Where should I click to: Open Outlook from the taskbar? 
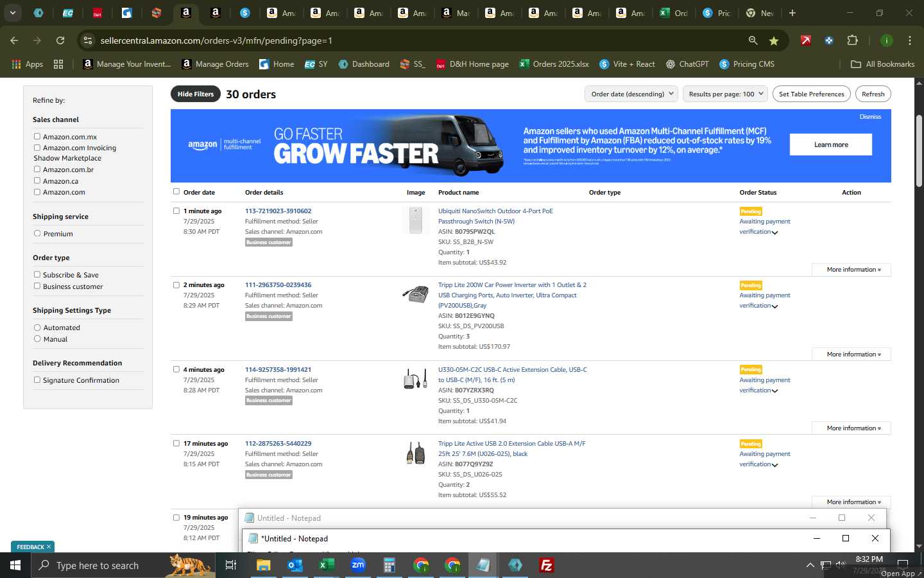[295, 565]
